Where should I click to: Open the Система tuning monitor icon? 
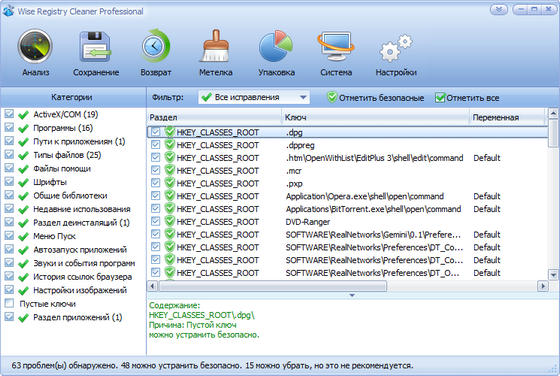point(336,46)
